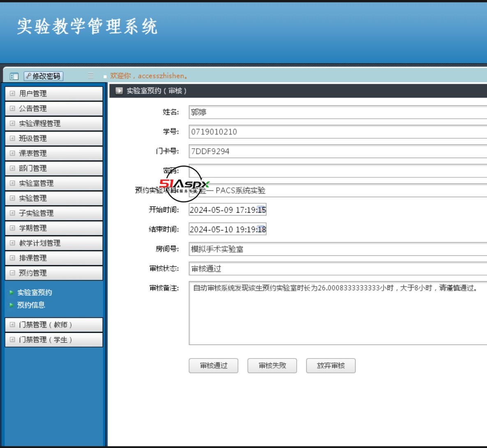Open the 教学计划管理 menu section

click(x=54, y=243)
